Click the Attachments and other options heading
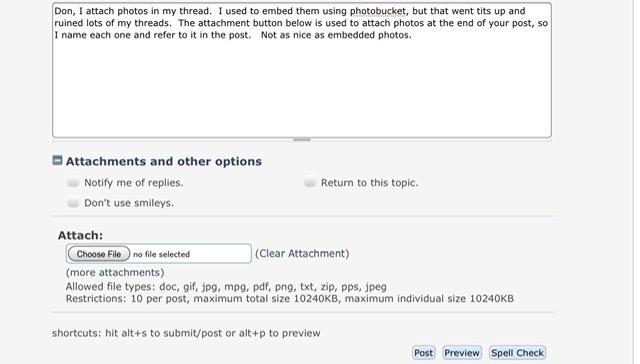This screenshot has width=640, height=364. pos(164,161)
